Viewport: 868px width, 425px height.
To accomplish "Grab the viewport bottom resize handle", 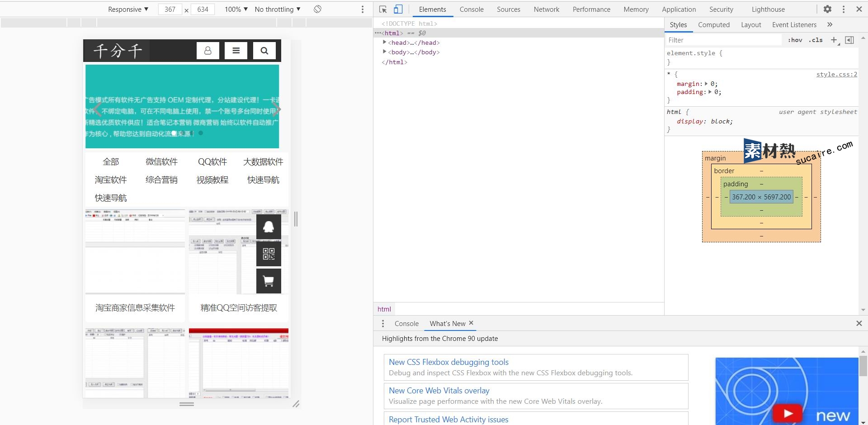I will (x=187, y=404).
